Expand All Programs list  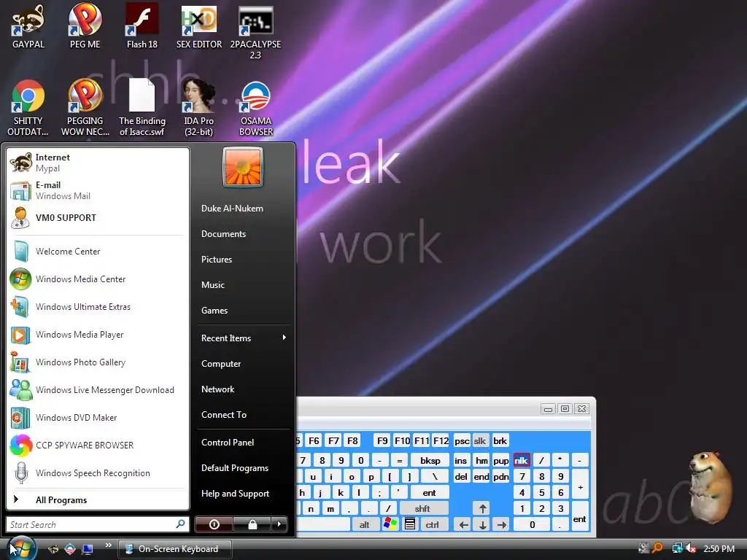98,499
